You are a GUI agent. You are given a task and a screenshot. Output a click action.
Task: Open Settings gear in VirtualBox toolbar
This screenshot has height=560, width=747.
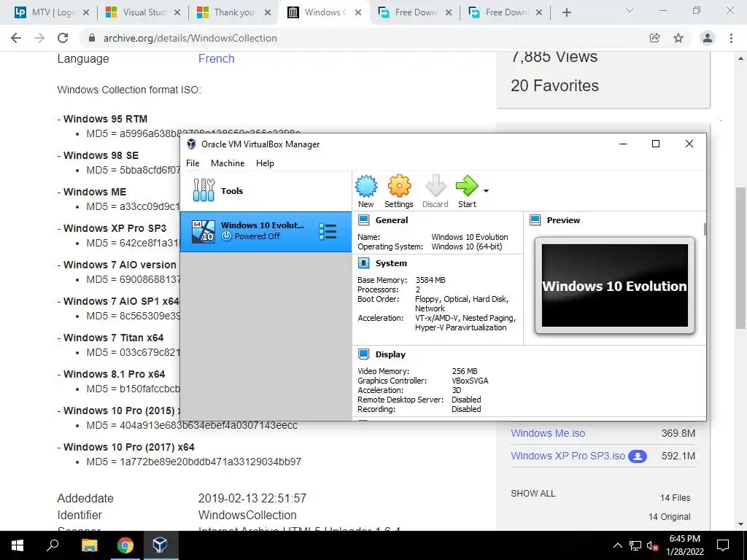pyautogui.click(x=399, y=186)
